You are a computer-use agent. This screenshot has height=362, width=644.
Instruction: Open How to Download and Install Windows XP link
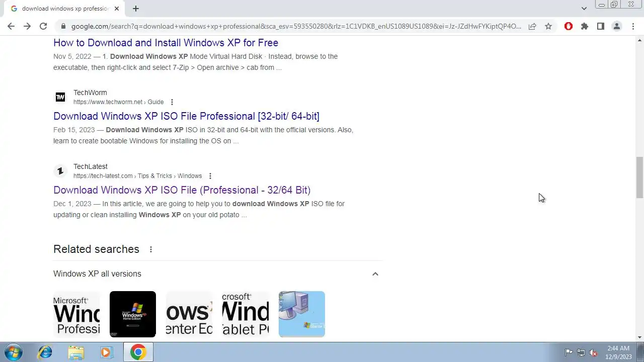(166, 43)
